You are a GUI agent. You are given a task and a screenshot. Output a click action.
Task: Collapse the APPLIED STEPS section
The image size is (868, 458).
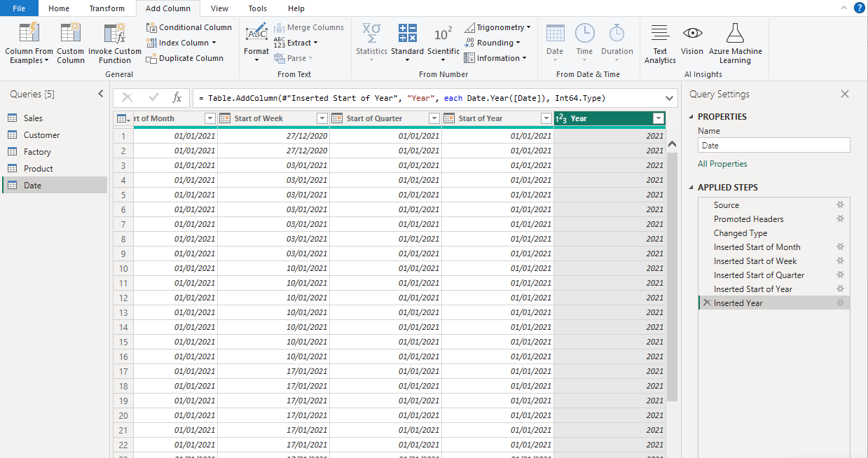tap(692, 188)
